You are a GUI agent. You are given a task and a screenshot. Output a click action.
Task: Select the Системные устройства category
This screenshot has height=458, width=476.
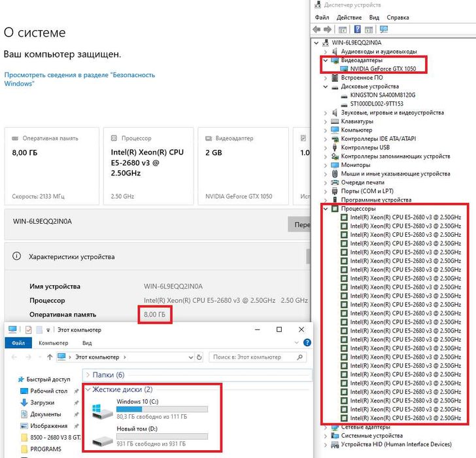(371, 436)
